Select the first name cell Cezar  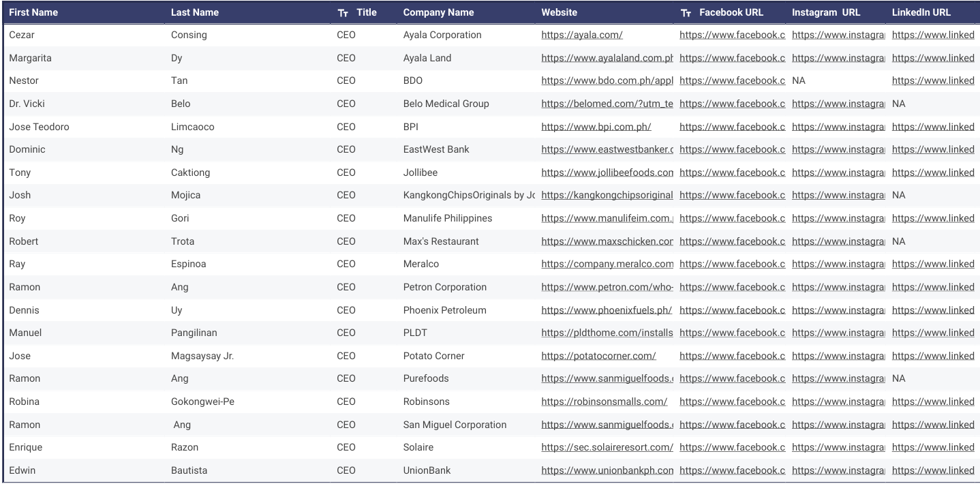pos(22,35)
